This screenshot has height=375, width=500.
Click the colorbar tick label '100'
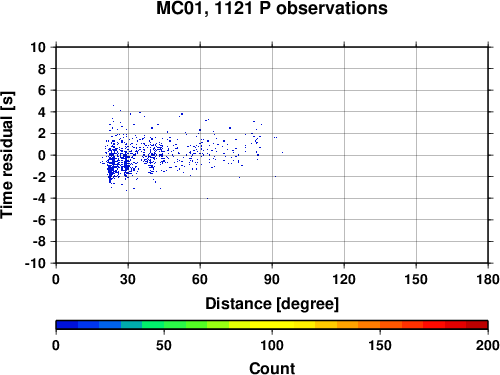coord(272,345)
